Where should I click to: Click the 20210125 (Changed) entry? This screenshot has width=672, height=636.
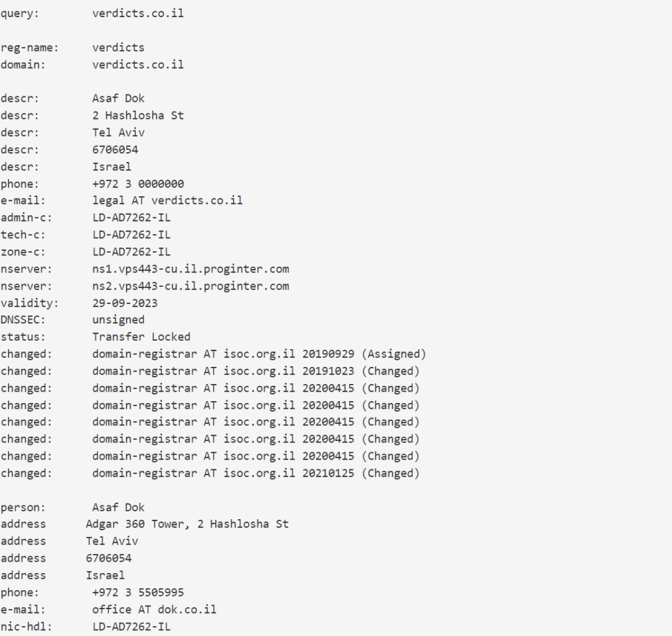(x=361, y=473)
